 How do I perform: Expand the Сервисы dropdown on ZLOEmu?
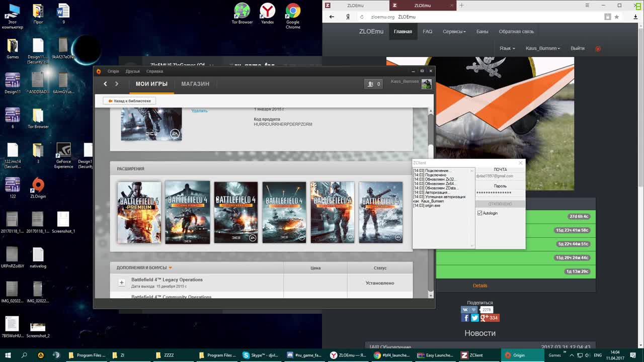click(x=454, y=32)
